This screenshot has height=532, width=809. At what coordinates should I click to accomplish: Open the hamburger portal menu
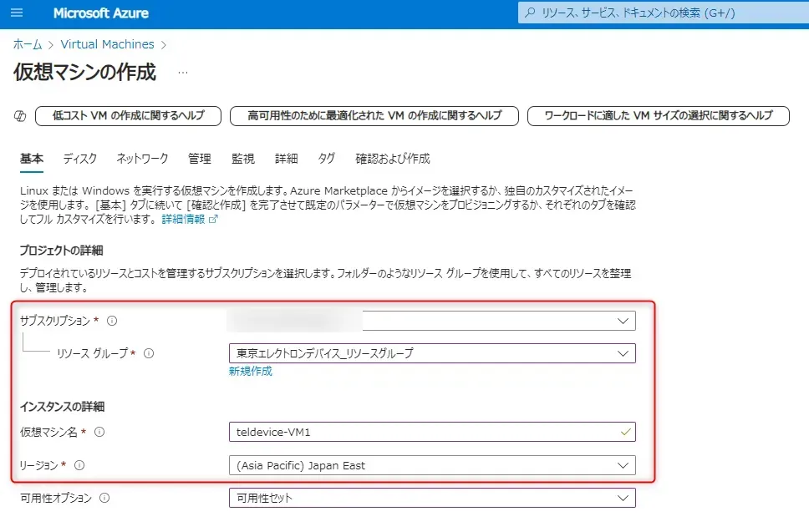click(17, 13)
